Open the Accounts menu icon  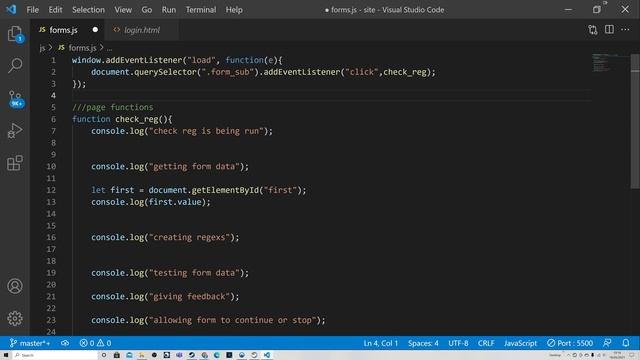tap(15, 286)
